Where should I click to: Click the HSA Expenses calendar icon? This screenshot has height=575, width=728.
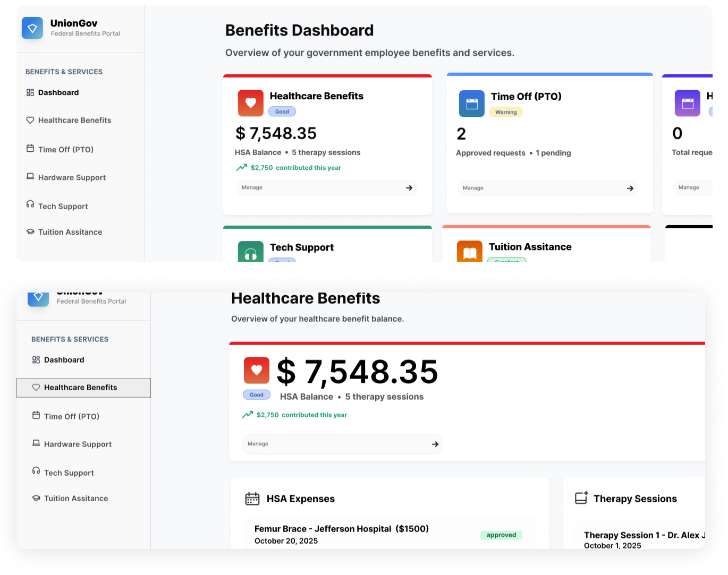[252, 499]
